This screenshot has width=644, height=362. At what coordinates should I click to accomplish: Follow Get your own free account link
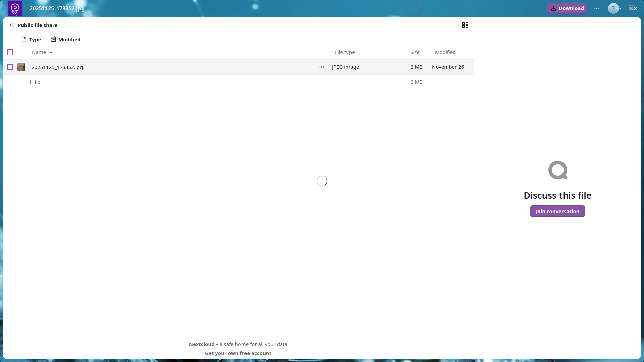(x=238, y=353)
